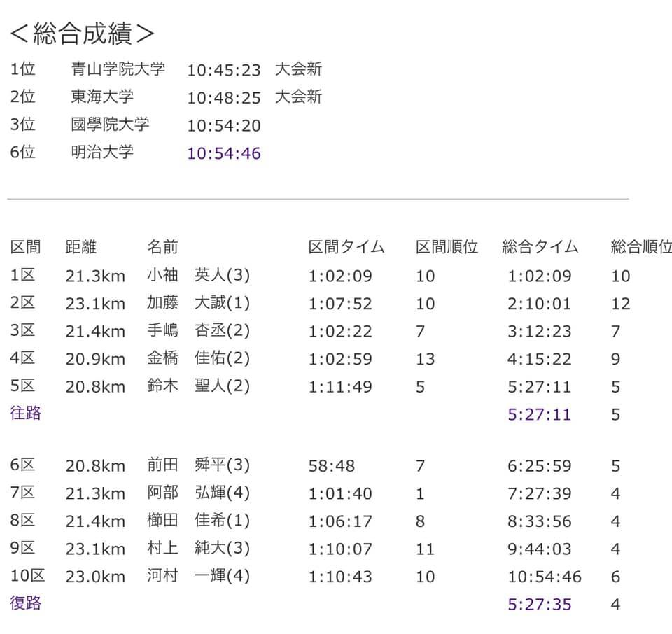Click overall rank 12 in the 2区 row

[x=621, y=304]
